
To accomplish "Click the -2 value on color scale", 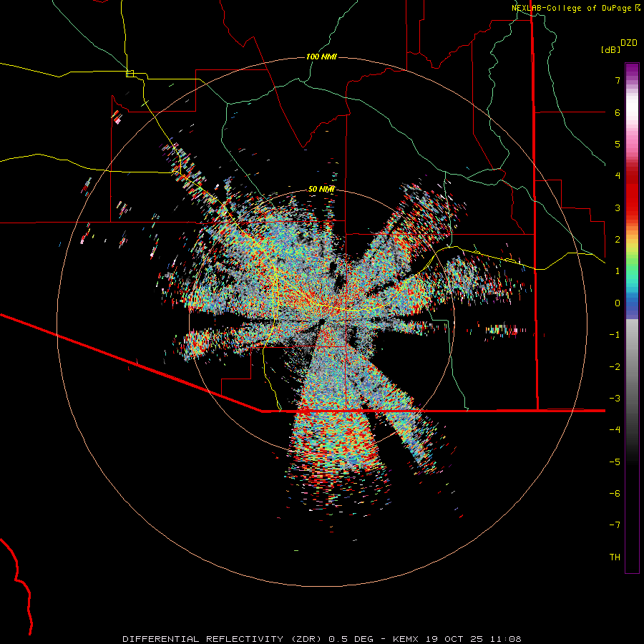I will (615, 367).
